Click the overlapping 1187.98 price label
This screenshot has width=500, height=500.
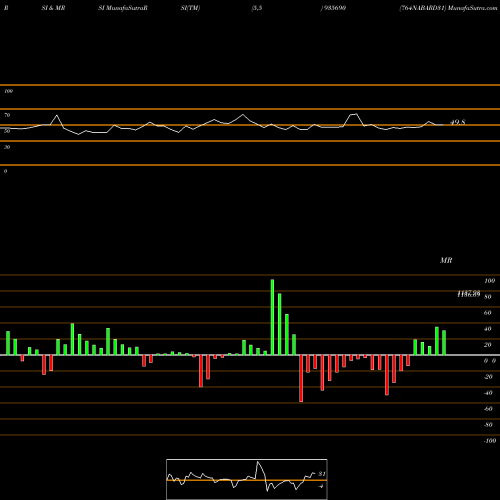click(x=469, y=292)
